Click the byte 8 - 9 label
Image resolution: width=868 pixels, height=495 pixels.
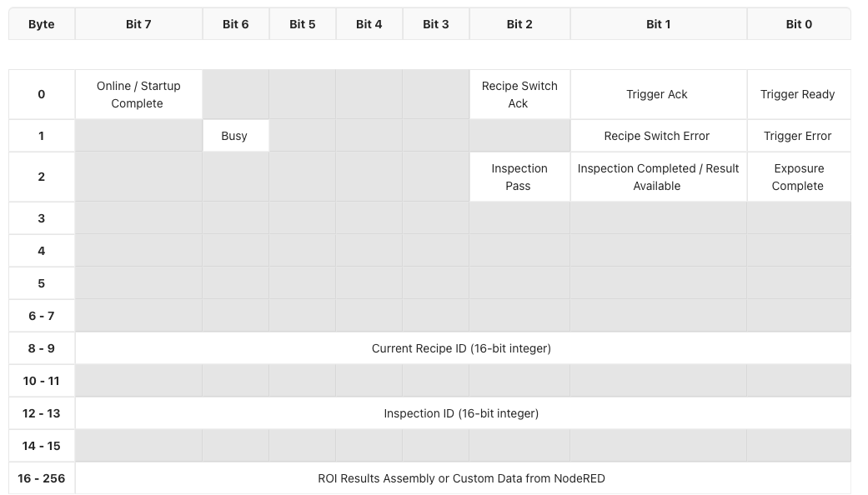point(42,348)
